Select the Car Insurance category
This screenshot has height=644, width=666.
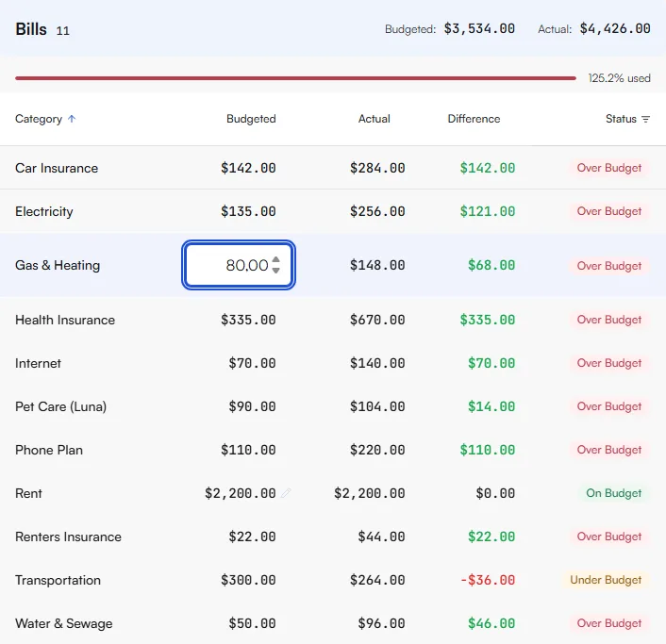click(57, 168)
